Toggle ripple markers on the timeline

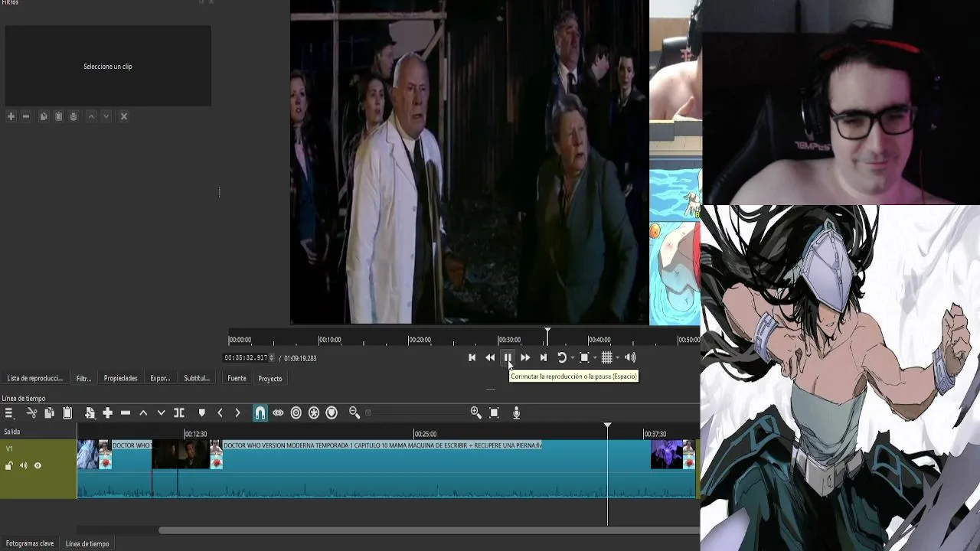point(332,413)
